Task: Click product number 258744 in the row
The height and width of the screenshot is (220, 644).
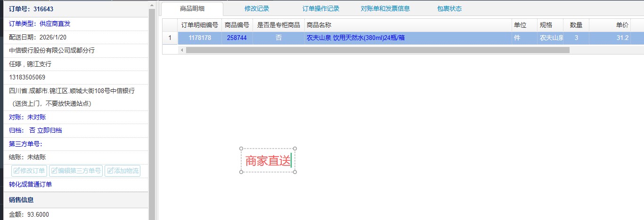Action: tap(236, 38)
